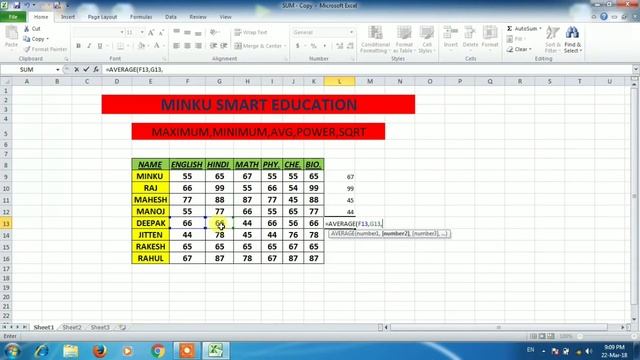Click the Format as Table icon
The height and width of the screenshot is (360, 640).
coord(404,33)
